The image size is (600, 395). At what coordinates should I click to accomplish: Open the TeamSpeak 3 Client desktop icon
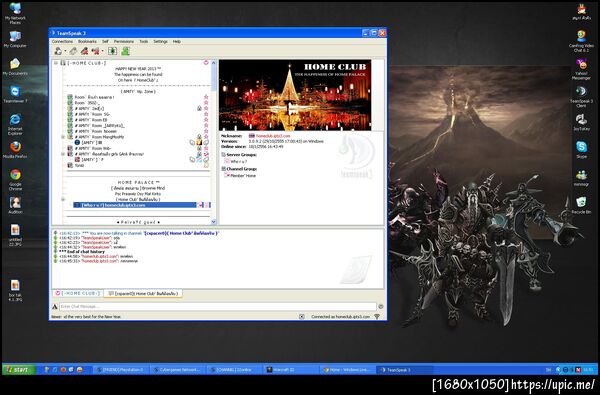(581, 96)
